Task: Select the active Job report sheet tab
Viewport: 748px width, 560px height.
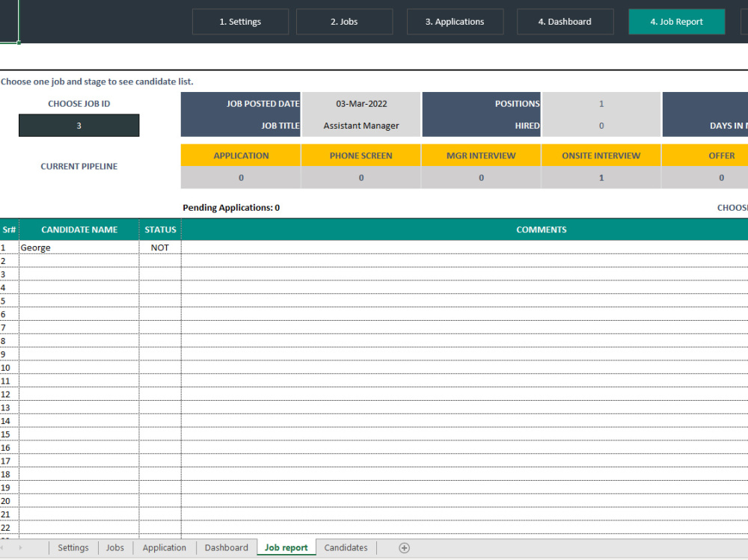Action: tap(286, 547)
